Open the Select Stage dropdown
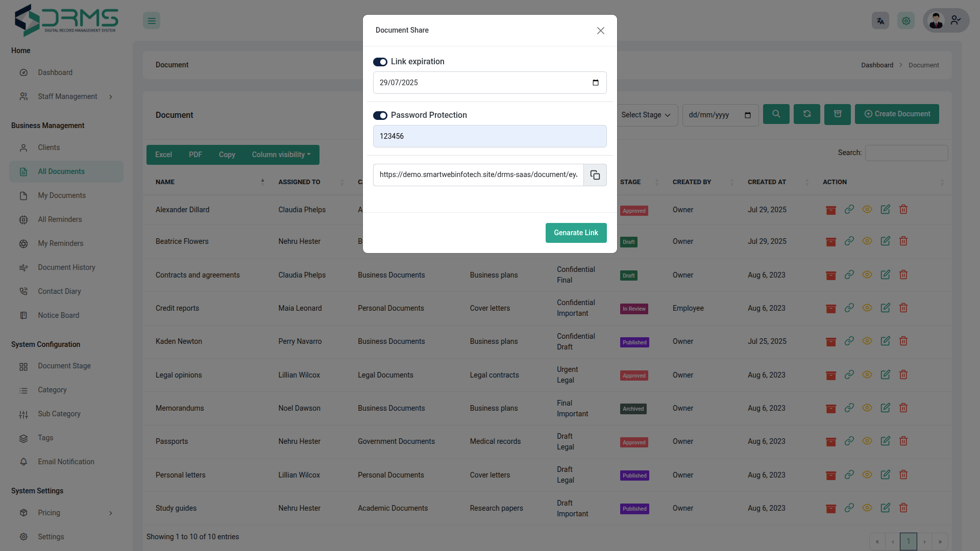980x551 pixels. (646, 115)
